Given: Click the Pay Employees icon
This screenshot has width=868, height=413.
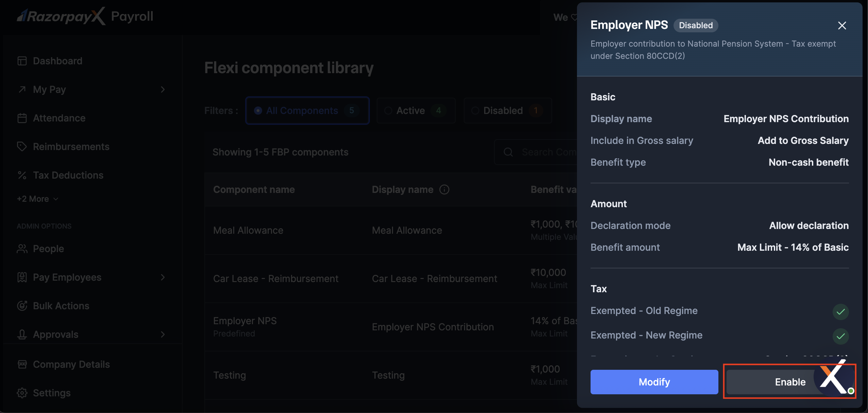Looking at the screenshot, I should click(22, 277).
